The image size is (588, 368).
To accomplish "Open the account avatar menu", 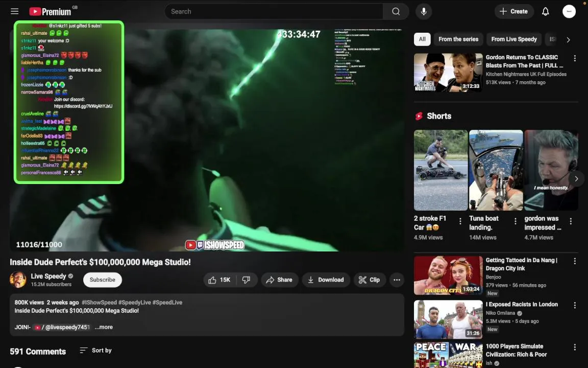I will [569, 11].
